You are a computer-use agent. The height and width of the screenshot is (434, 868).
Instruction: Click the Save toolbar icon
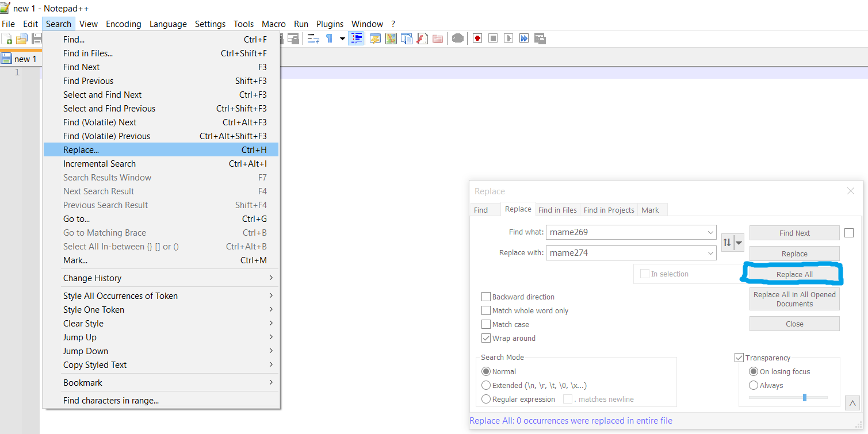coord(37,39)
